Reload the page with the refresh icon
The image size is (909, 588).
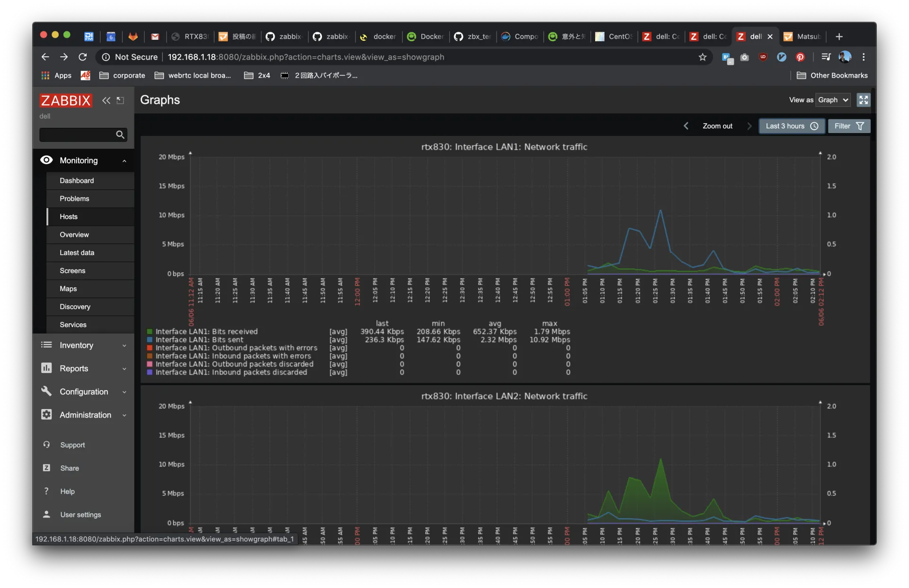pos(83,57)
